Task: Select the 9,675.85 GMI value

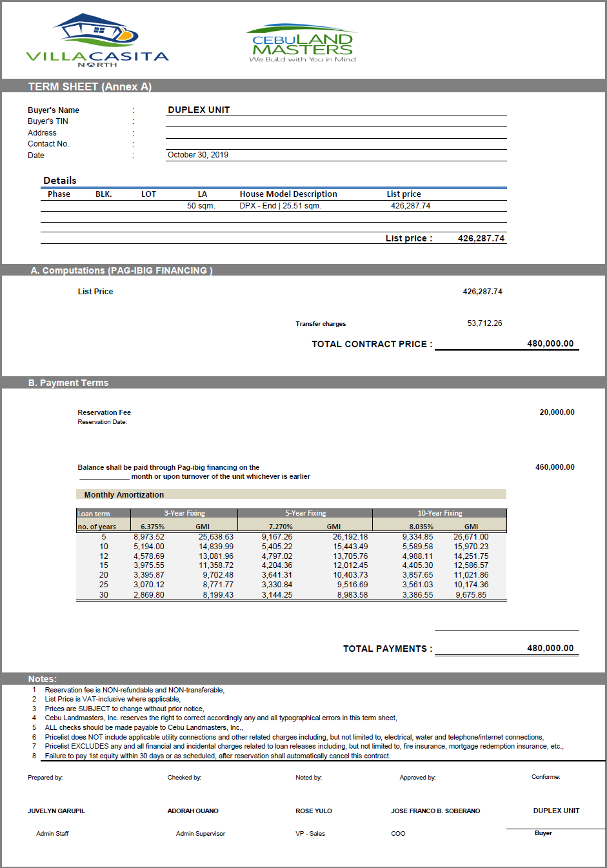Action: click(471, 595)
